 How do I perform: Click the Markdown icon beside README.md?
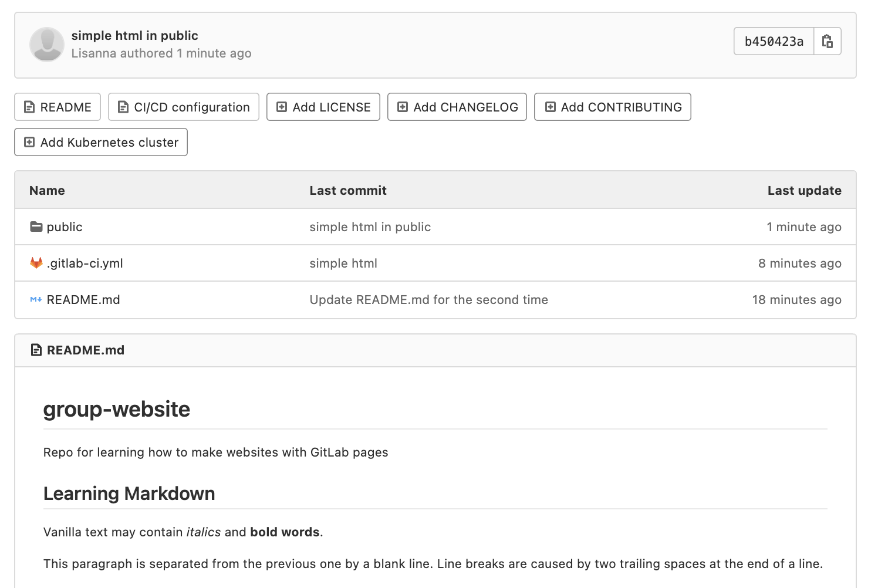[x=35, y=299]
